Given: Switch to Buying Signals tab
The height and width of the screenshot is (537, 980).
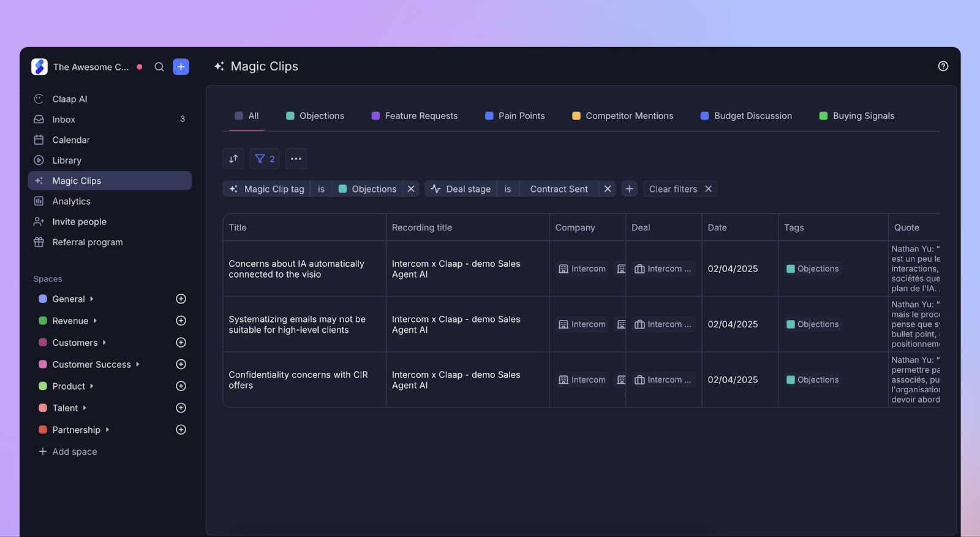Looking at the screenshot, I should 857,116.
